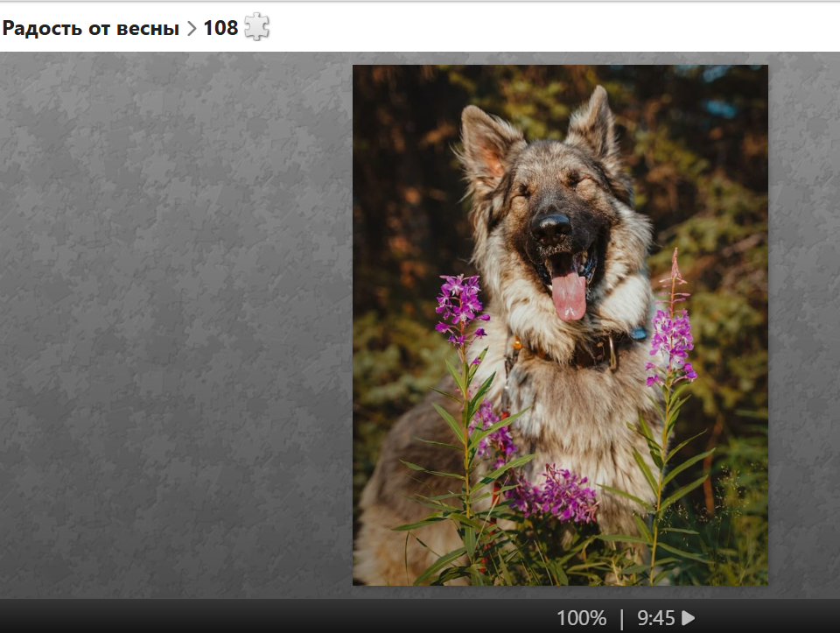Click the dog's brown collar
The width and height of the screenshot is (840, 633).
[x=595, y=350]
